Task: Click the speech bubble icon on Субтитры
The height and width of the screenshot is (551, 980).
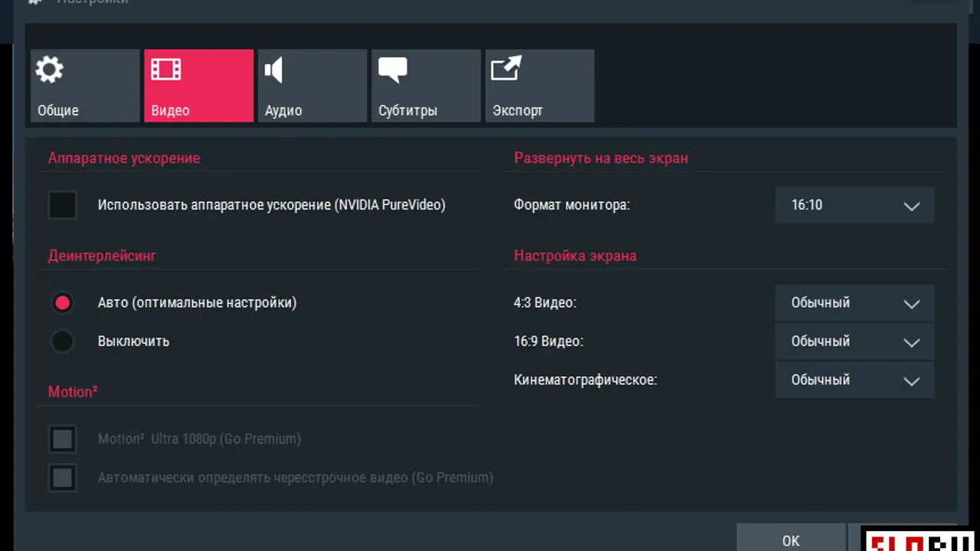Action: (392, 70)
